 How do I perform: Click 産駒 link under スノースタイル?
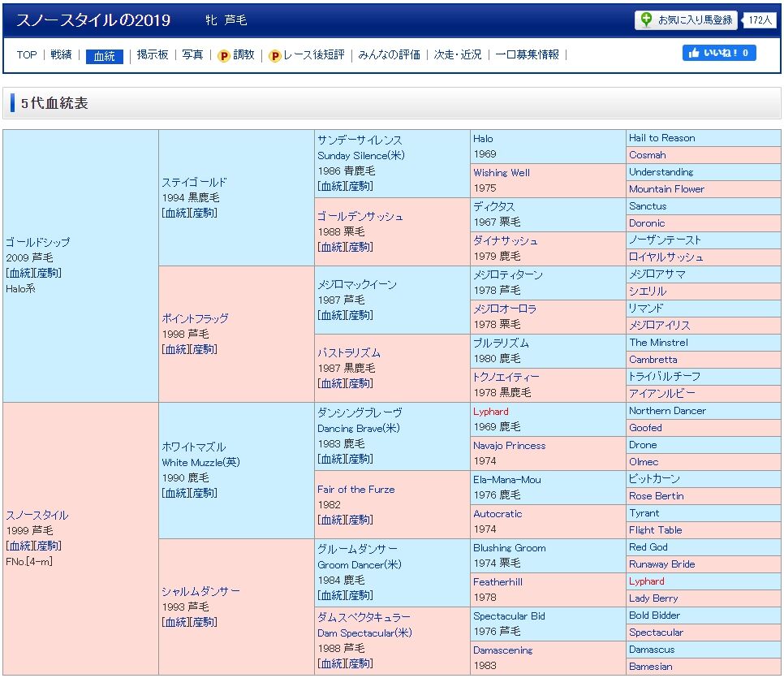coord(48,546)
